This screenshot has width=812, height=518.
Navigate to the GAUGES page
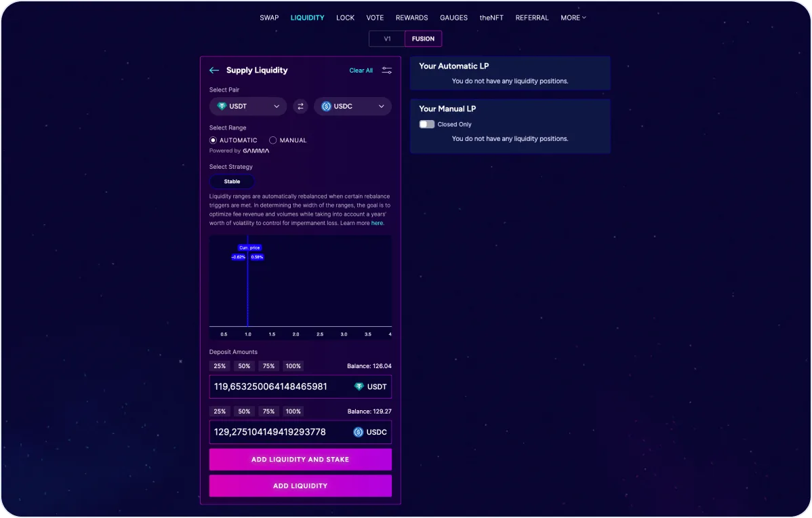point(453,18)
